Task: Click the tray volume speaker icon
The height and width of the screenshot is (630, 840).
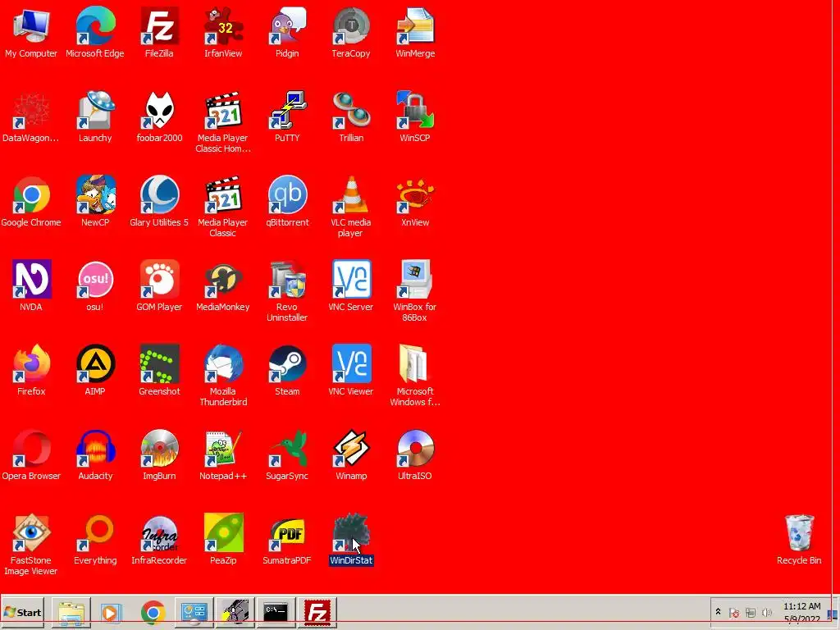Action: (x=767, y=612)
